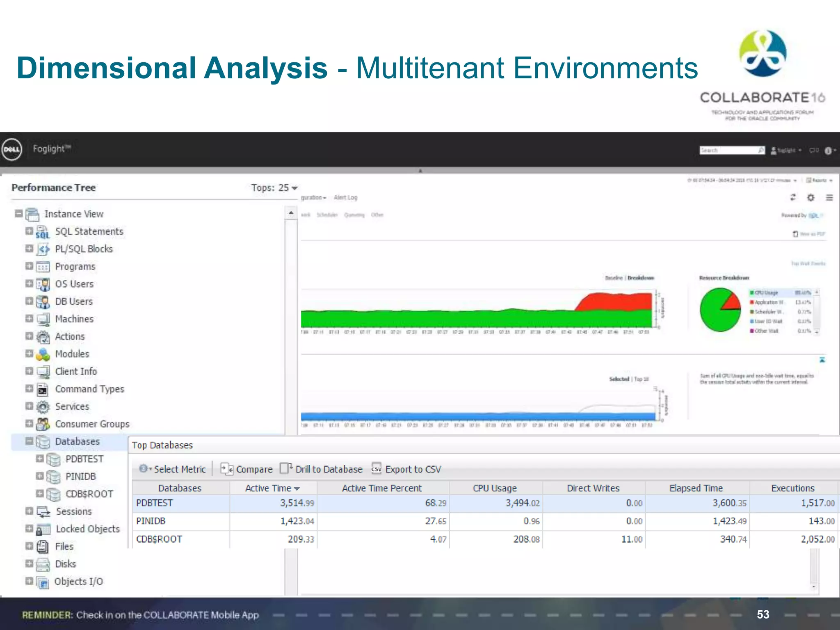Open the Select Metric dropdown
Viewport: 840px width, 630px height.
tap(172, 469)
